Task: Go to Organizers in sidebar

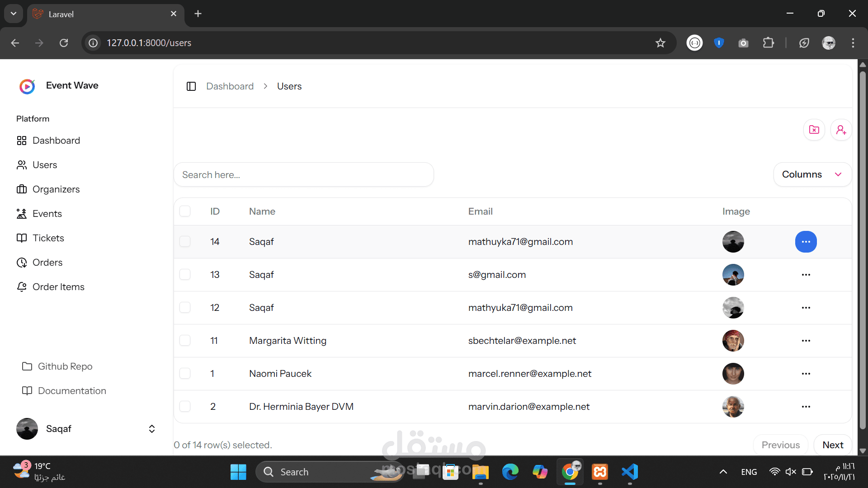Action: coord(56,189)
